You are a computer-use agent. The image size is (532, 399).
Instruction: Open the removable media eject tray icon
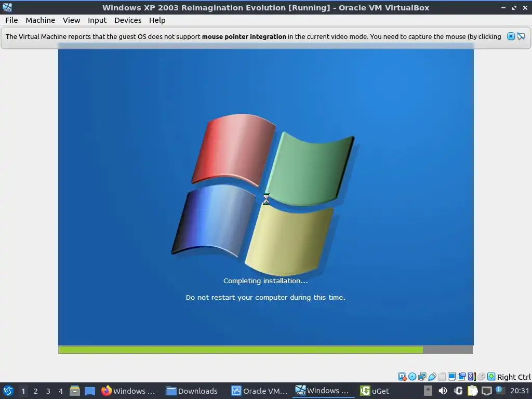[x=428, y=391]
